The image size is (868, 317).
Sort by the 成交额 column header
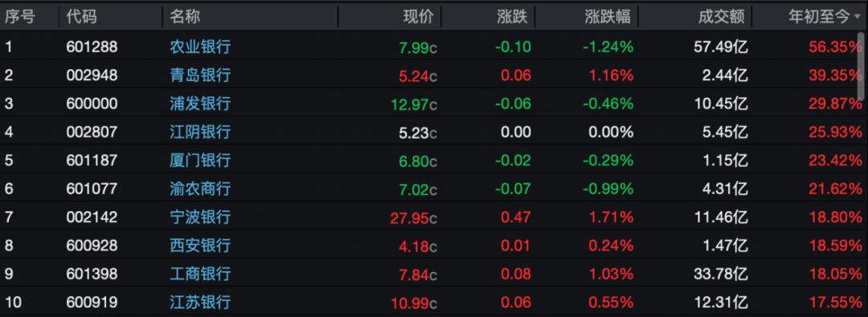[721, 17]
